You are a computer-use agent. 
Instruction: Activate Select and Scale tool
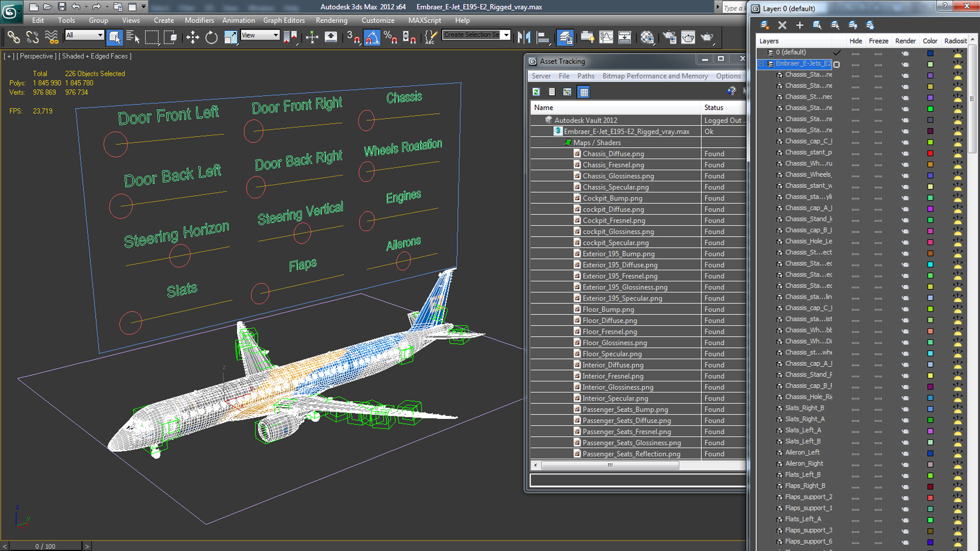click(230, 37)
